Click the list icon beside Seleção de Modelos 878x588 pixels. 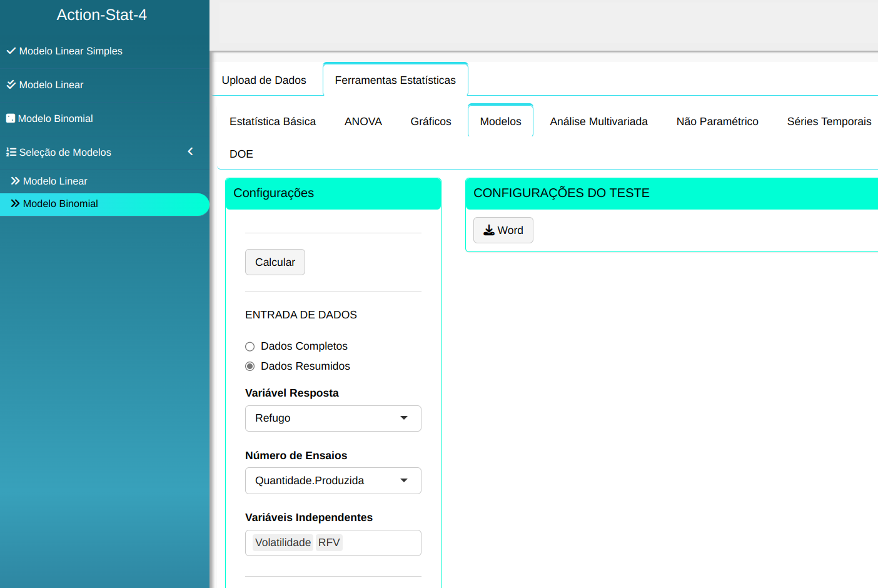pos(11,152)
